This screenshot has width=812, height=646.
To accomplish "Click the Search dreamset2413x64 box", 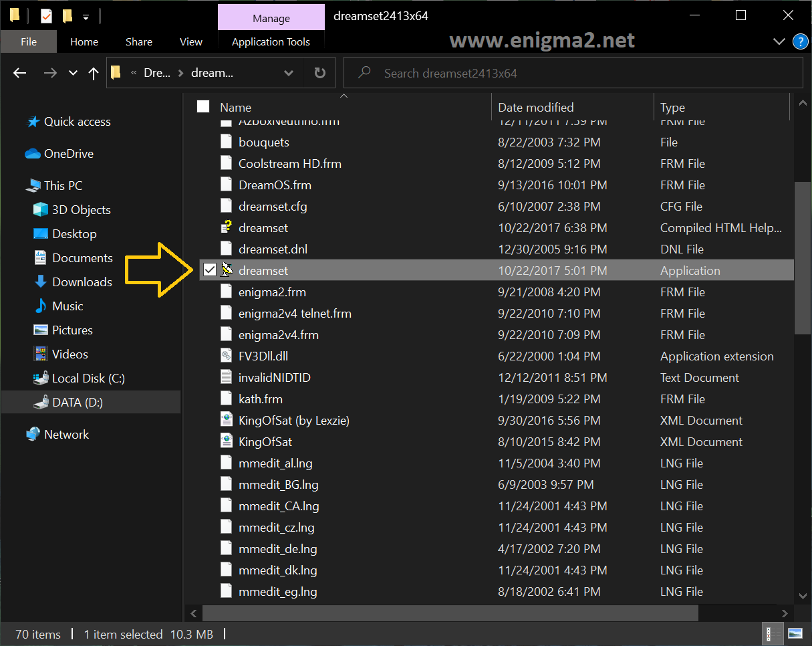I will pos(573,73).
